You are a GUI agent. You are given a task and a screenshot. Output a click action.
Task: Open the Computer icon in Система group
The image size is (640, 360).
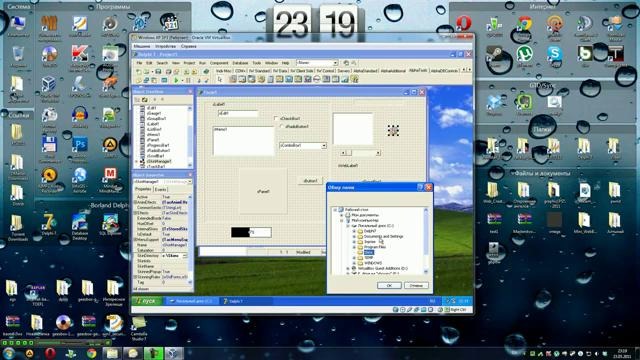tap(18, 24)
